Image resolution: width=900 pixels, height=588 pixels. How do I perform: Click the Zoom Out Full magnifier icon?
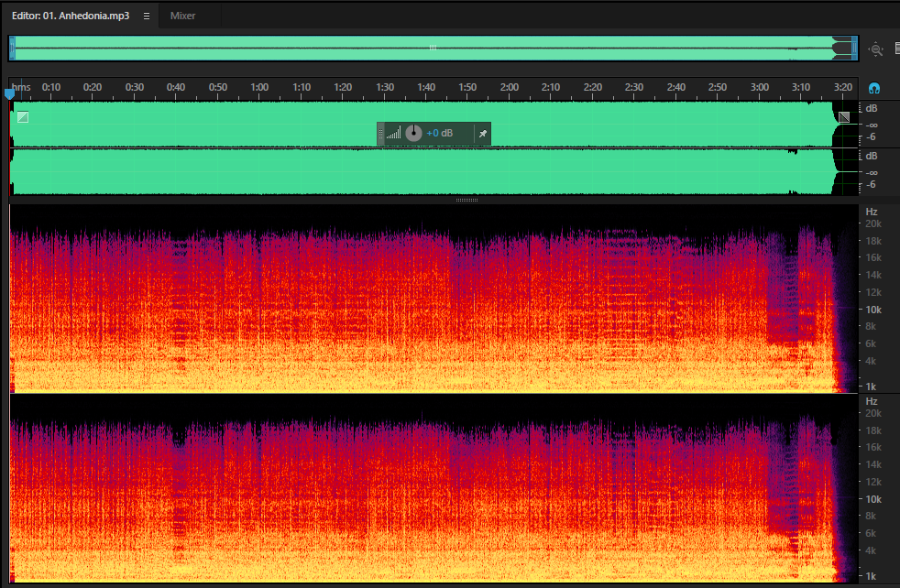point(876,49)
